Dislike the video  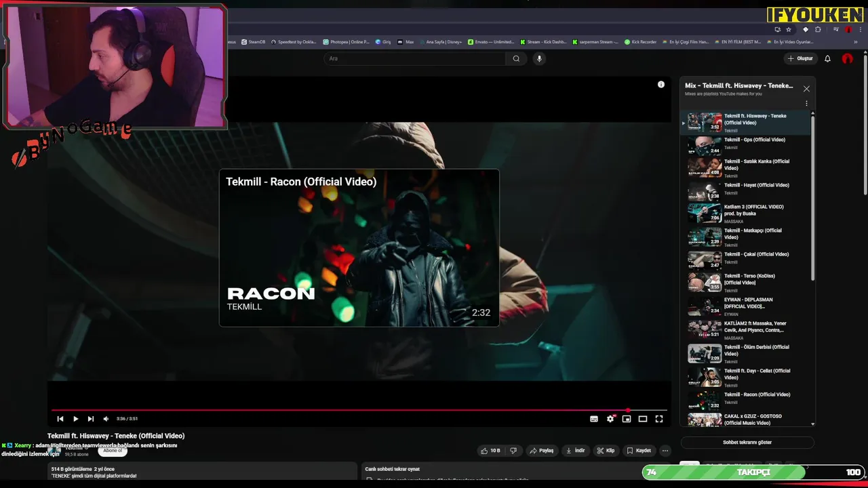coord(513,451)
